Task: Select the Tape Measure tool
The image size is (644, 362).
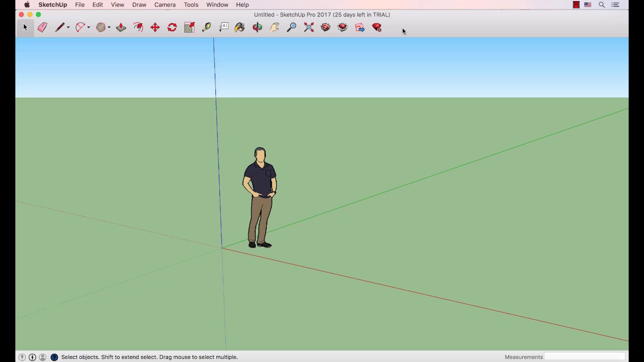Action: pos(206,28)
